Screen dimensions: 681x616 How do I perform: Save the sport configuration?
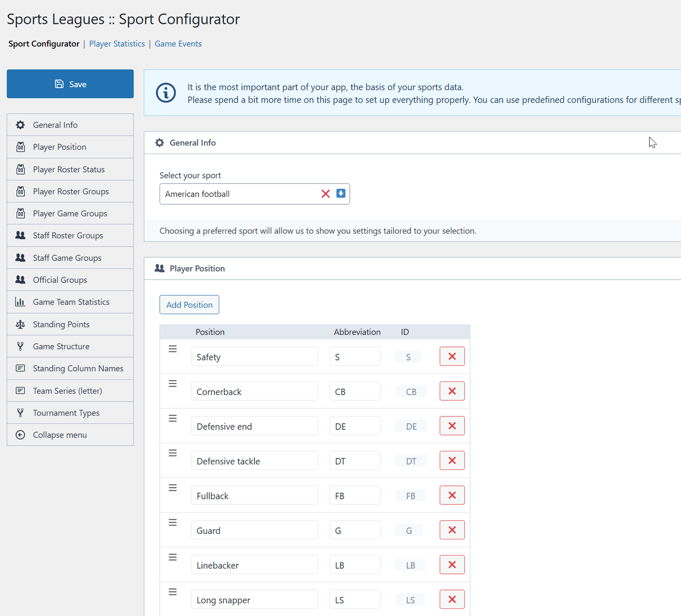[70, 84]
